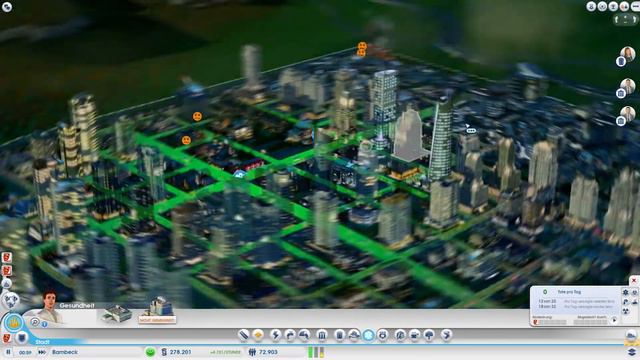Click the first round icon in the top-right row
Screen dimensions: 640x360
pos(591,6)
